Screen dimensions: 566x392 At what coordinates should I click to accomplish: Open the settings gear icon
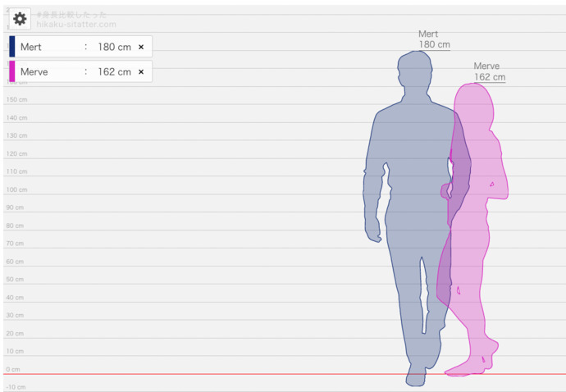coord(20,19)
